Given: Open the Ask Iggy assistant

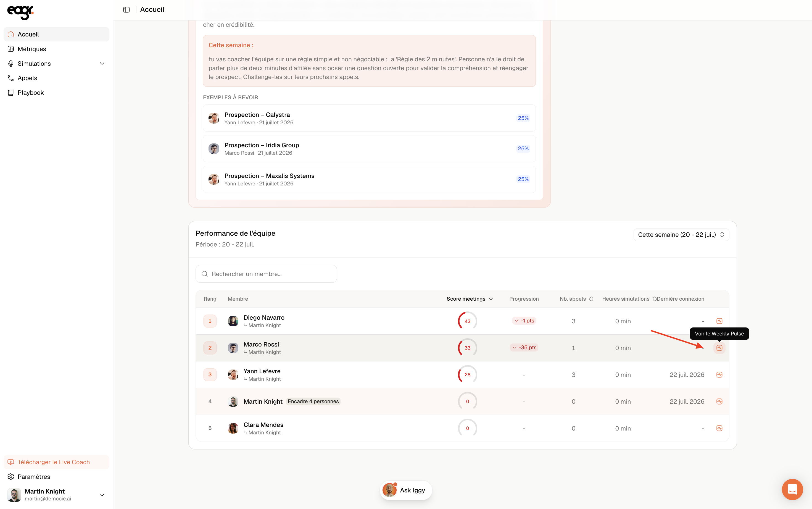Looking at the screenshot, I should [x=406, y=490].
